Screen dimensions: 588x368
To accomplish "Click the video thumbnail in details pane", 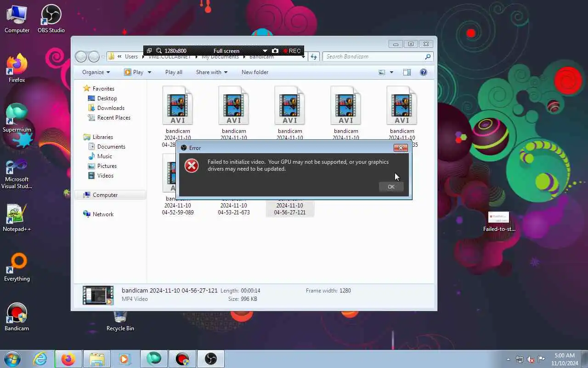I will click(x=98, y=295).
